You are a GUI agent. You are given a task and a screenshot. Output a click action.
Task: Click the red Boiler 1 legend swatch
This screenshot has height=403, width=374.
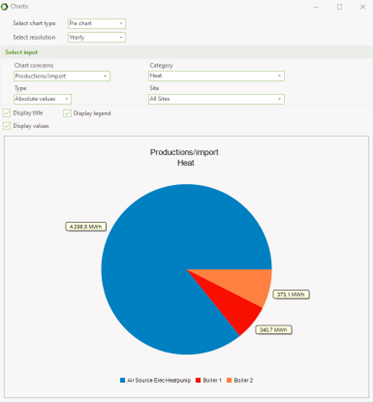coord(198,380)
